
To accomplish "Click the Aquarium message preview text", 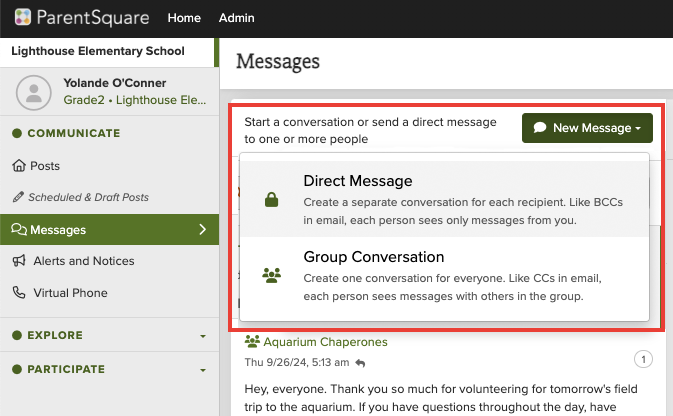I will tap(441, 398).
